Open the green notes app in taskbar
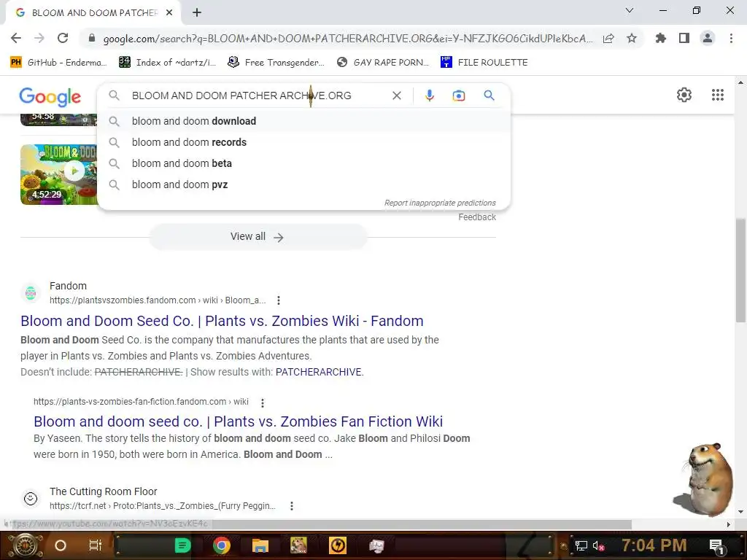Viewport: 747px width, 560px height. (x=182, y=545)
